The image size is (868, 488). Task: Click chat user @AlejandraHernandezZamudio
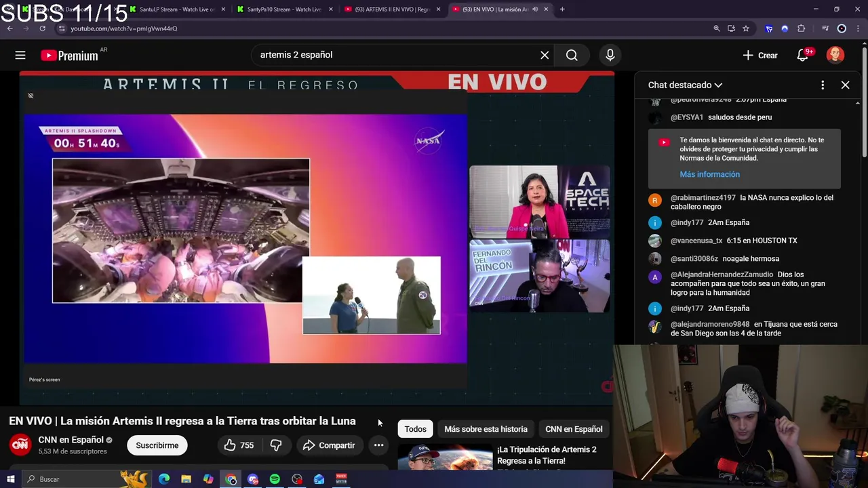click(x=722, y=275)
